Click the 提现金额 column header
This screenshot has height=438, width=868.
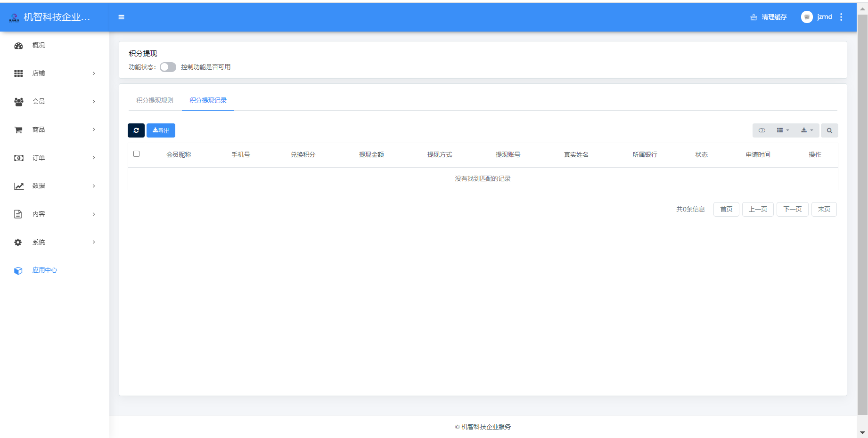(x=371, y=154)
